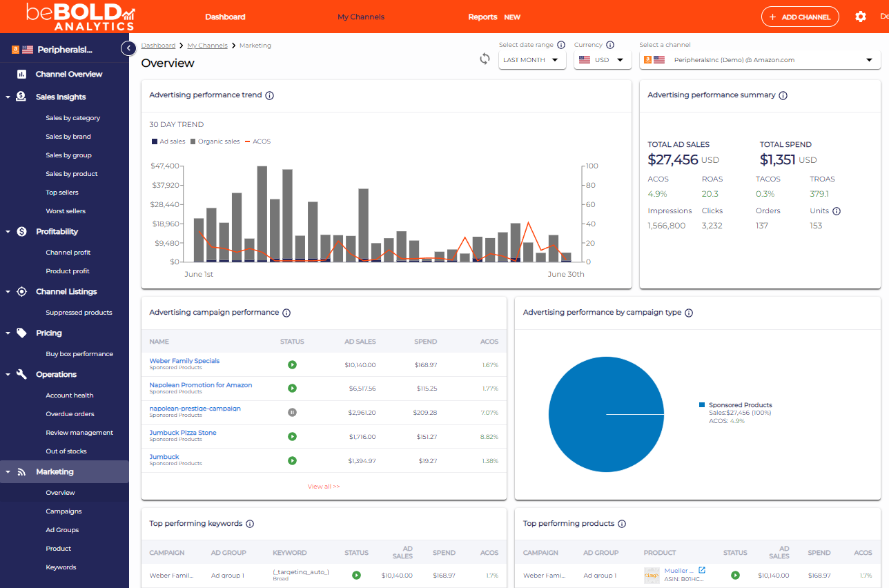Open My Channels in top navigation
The image size is (889, 588).
361,17
